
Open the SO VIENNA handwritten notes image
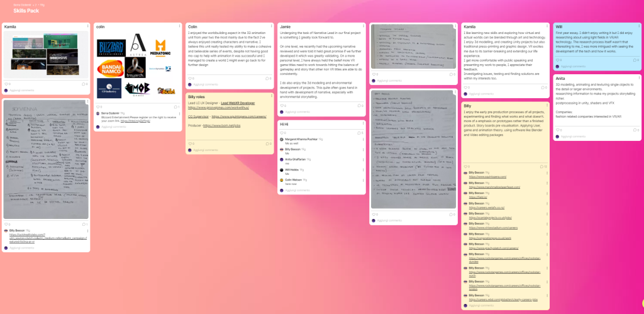[46, 159]
